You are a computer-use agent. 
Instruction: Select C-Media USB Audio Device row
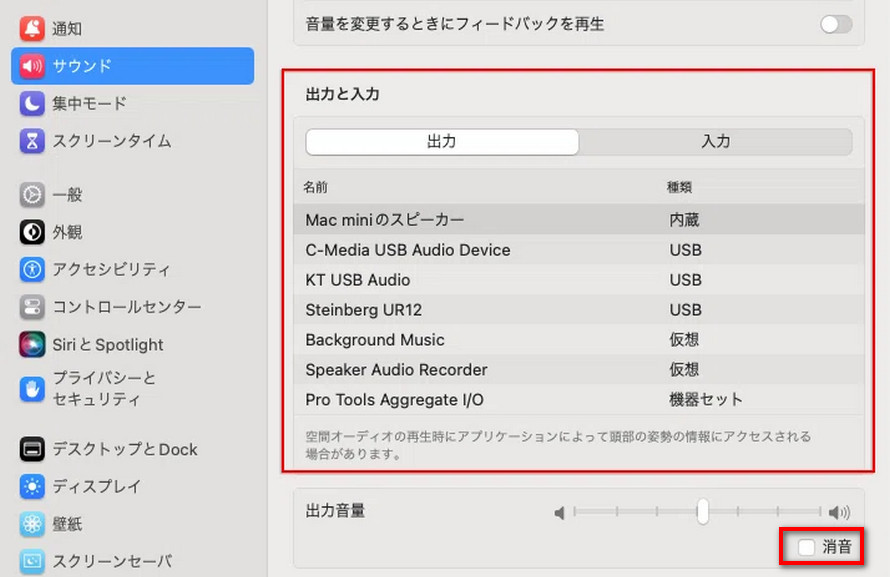pyautogui.click(x=579, y=250)
